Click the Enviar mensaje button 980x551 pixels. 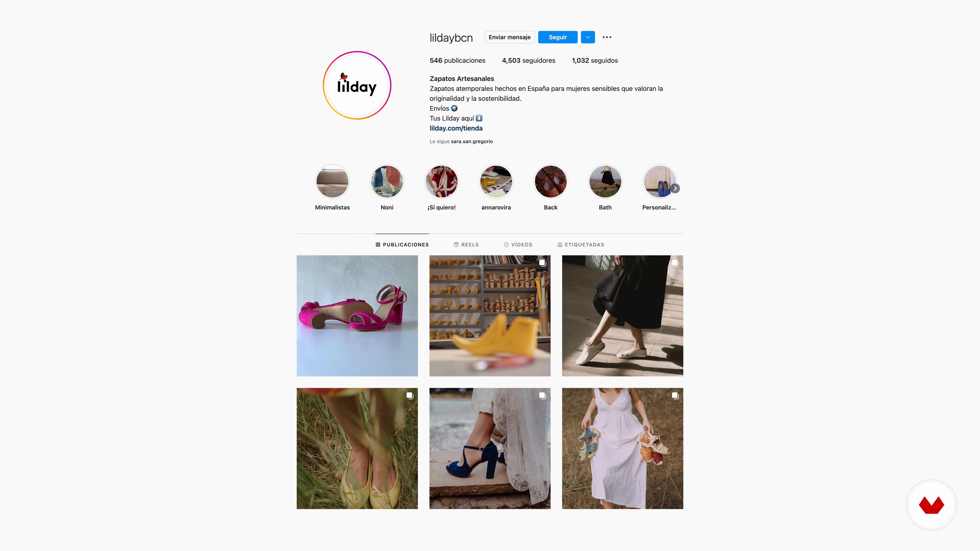[x=509, y=37]
